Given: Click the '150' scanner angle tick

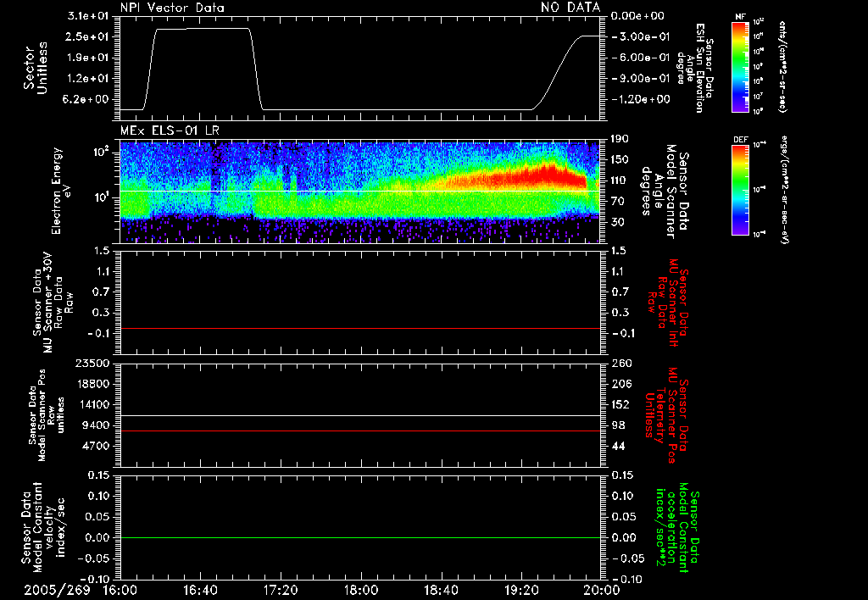Looking at the screenshot, I should [x=620, y=160].
